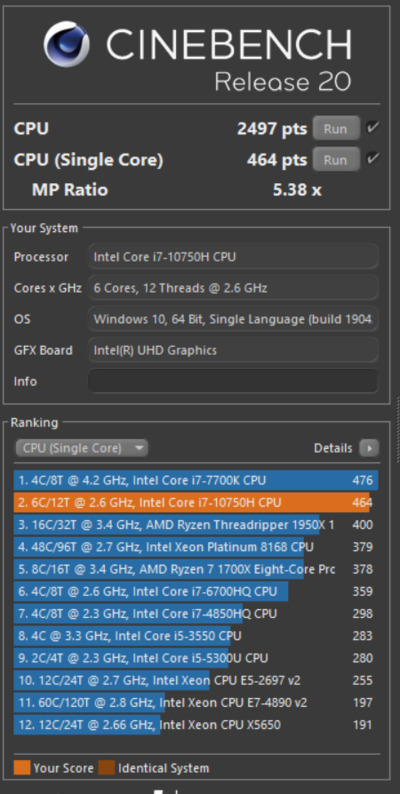Toggle the checkbox beside CPU (Single Core) test
This screenshot has height=794, width=400.
click(373, 159)
